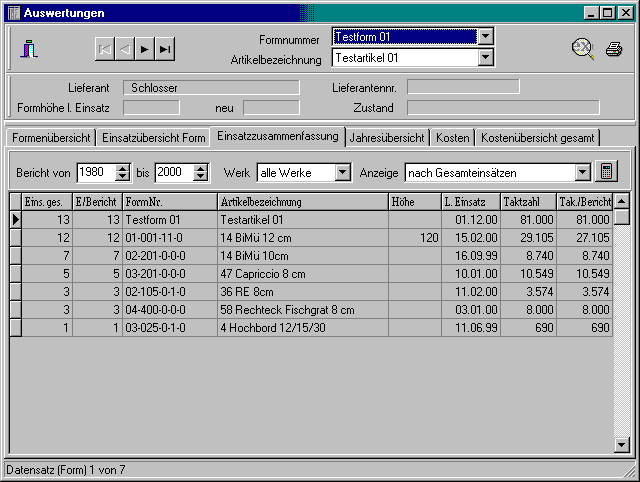640x482 pixels.
Task: Click the exit door icon
Action: point(31,47)
